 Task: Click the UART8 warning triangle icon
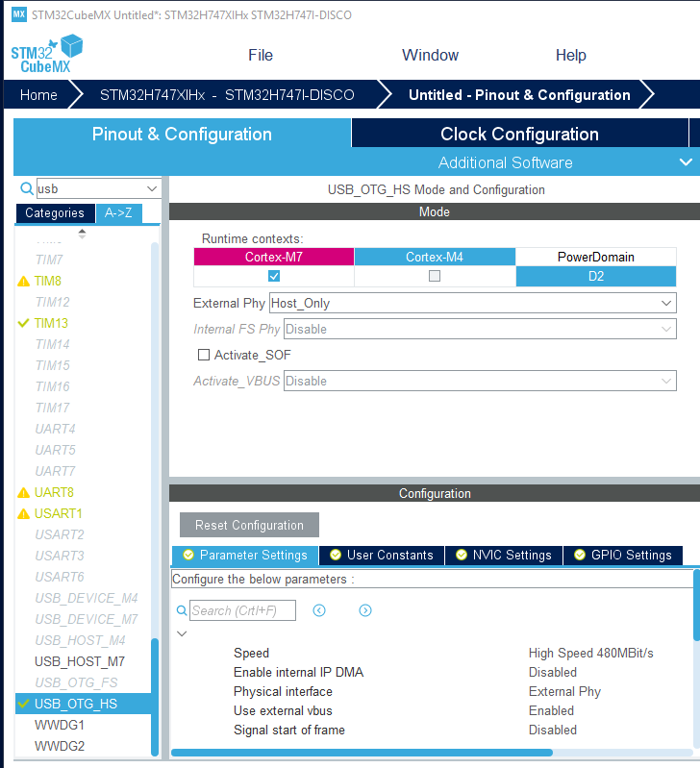(23, 493)
